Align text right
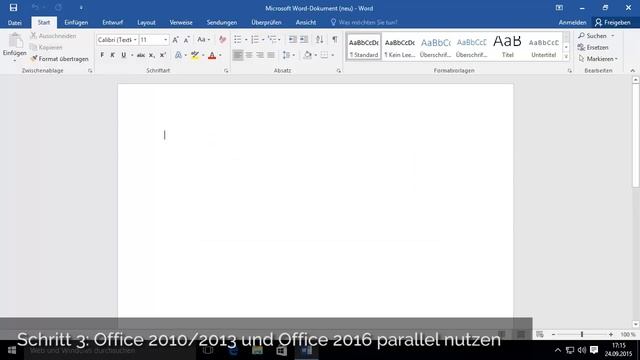 pos(260,55)
